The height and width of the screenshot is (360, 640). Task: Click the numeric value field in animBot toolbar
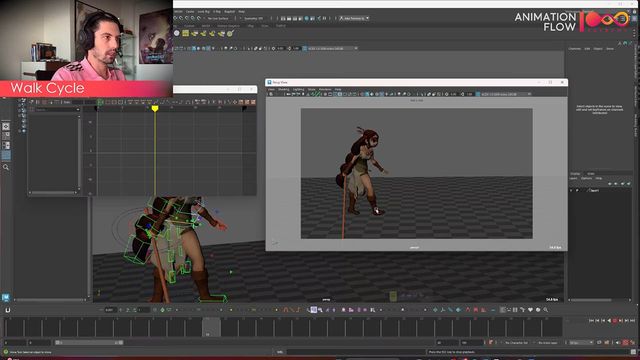110,310
